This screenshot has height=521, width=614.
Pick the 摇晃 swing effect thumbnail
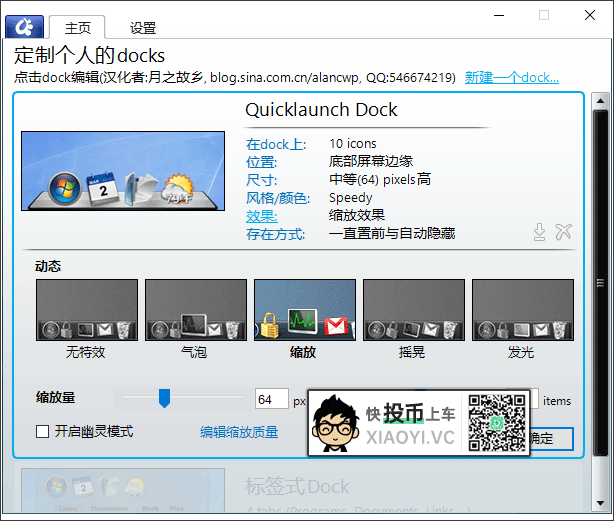point(414,310)
